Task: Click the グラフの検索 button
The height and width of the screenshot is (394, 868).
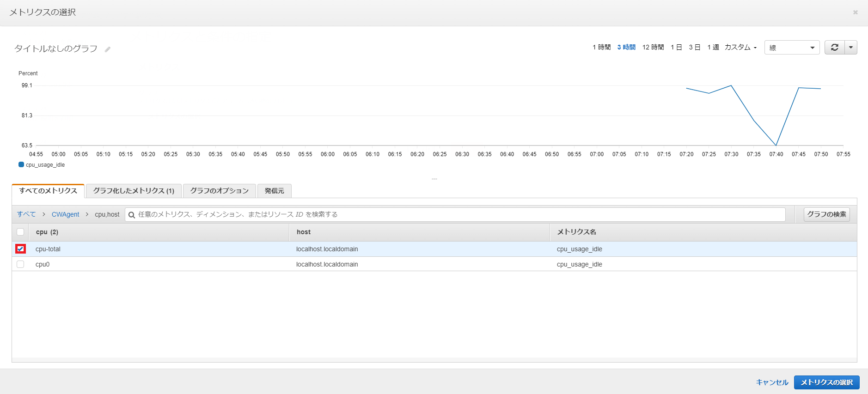Action: click(827, 214)
